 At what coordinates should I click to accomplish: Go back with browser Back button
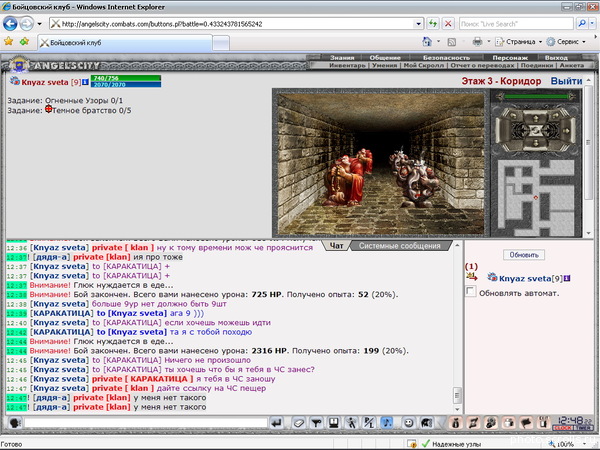(x=10, y=24)
